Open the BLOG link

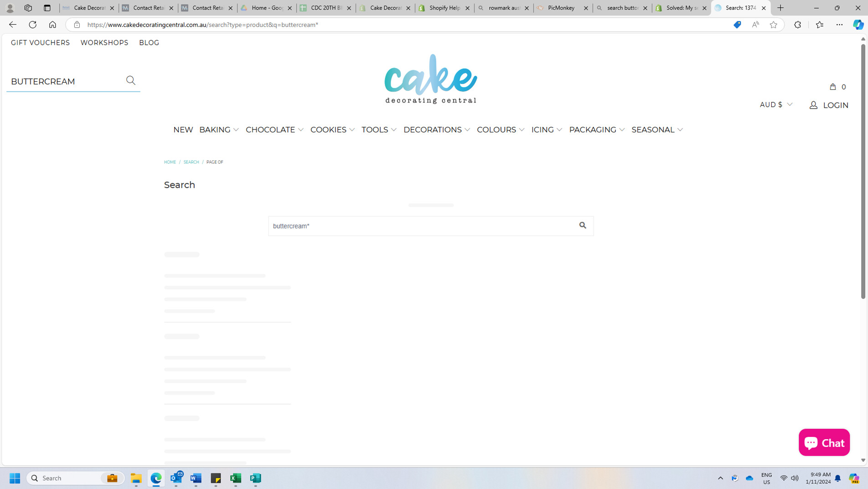[x=149, y=43]
